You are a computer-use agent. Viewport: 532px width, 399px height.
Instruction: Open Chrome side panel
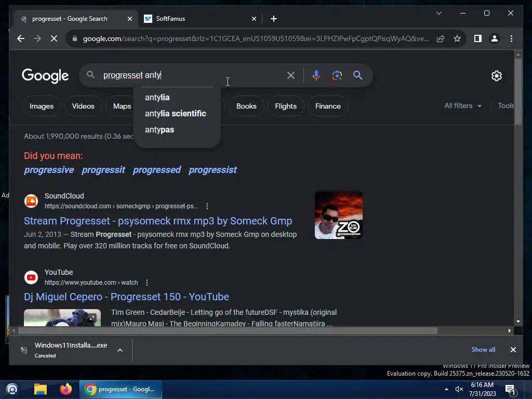pos(478,38)
